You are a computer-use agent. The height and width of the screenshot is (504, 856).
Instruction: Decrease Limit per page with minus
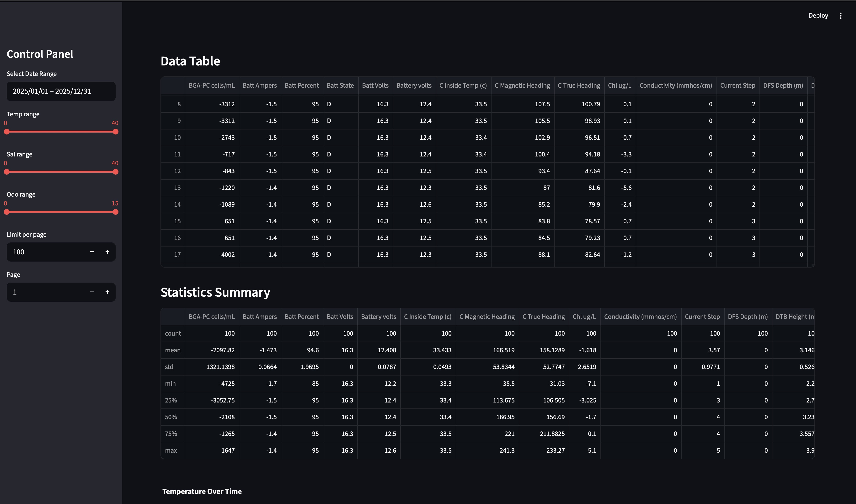[92, 252]
